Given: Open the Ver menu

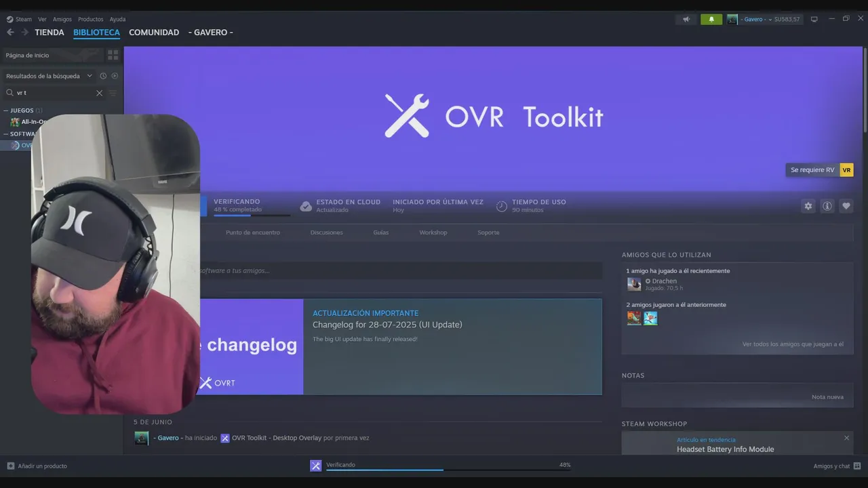Looking at the screenshot, I should [x=42, y=19].
